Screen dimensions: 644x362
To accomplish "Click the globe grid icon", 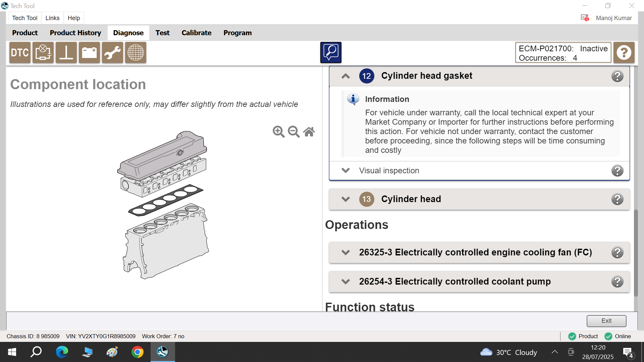I will click(136, 53).
